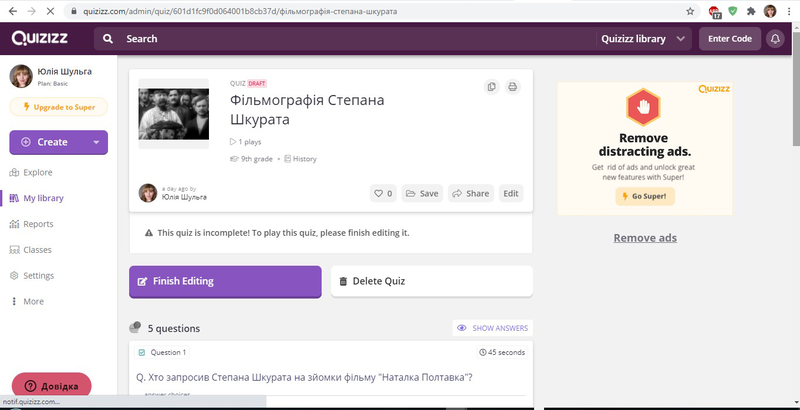
Task: Like the quiz with heart icon
Action: point(382,193)
